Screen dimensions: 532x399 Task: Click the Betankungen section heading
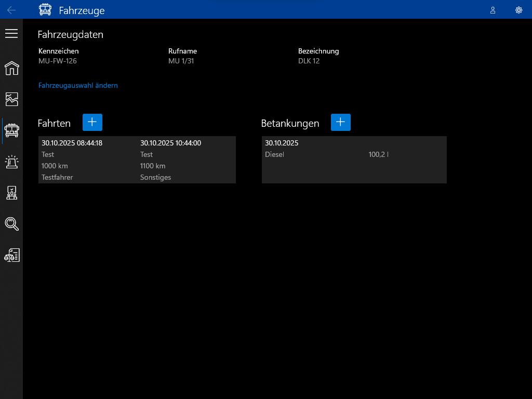tap(290, 123)
